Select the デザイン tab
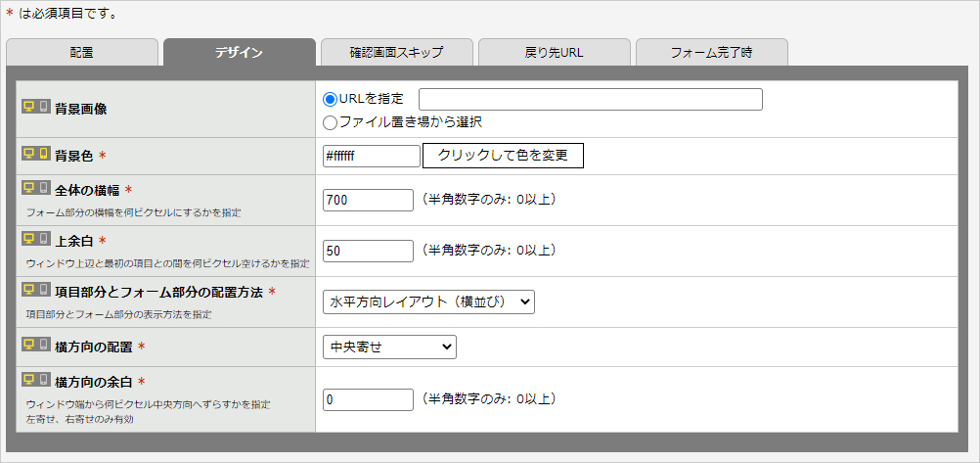980x463 pixels. pyautogui.click(x=240, y=52)
